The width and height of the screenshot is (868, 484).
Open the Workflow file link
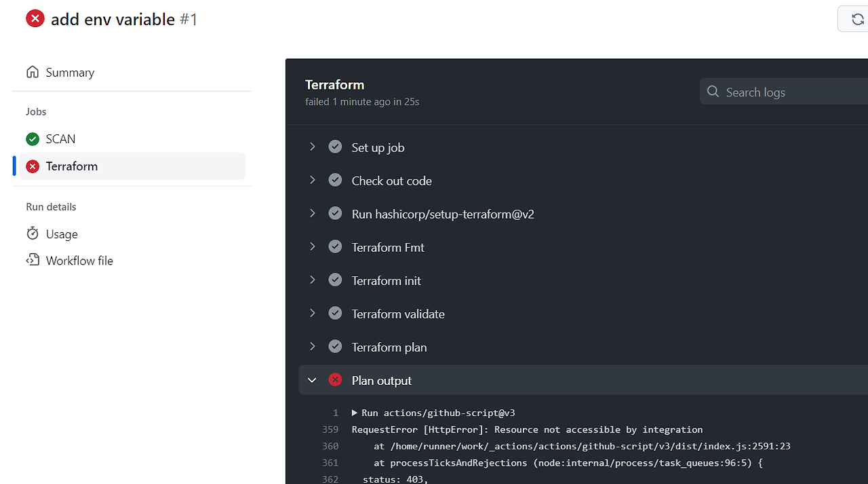pos(79,261)
